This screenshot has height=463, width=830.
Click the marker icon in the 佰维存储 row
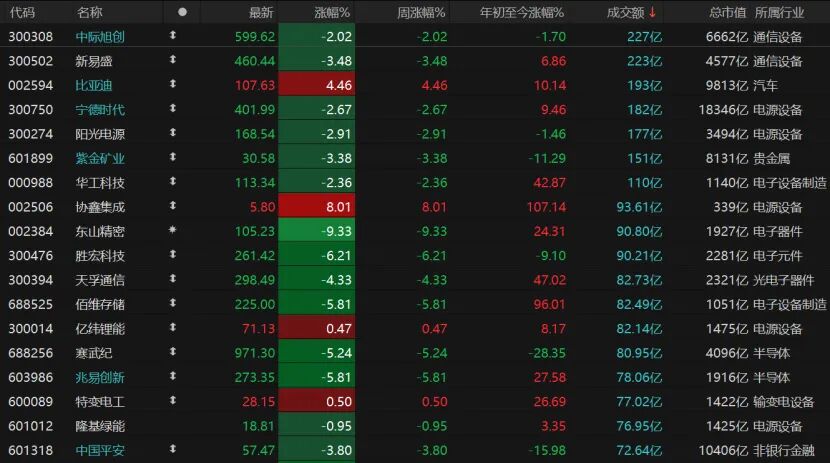(173, 303)
